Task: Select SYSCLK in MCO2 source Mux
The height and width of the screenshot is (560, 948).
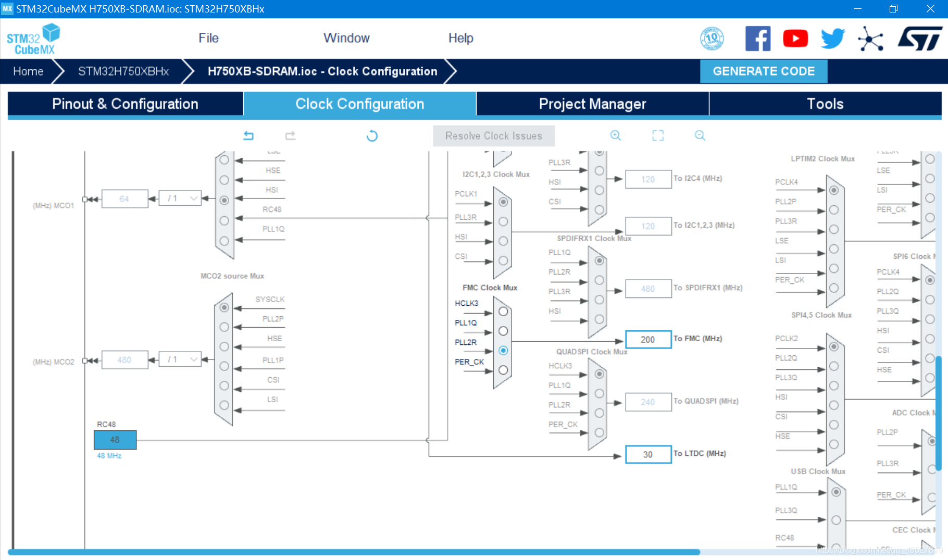Action: 224,307
